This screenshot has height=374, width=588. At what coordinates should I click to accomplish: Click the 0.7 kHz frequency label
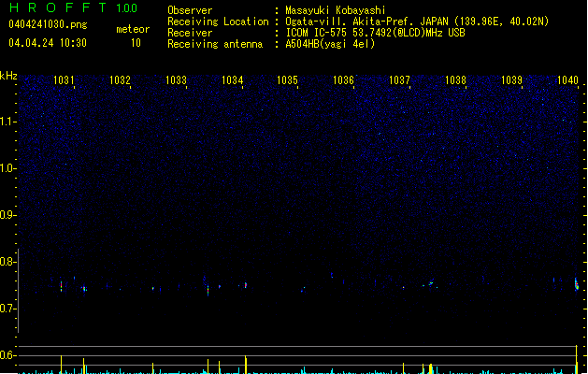point(7,309)
